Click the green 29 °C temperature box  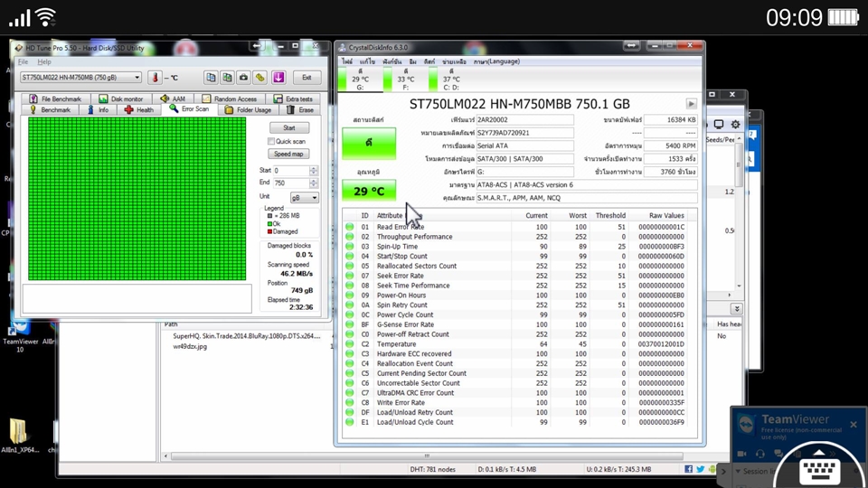(x=369, y=191)
